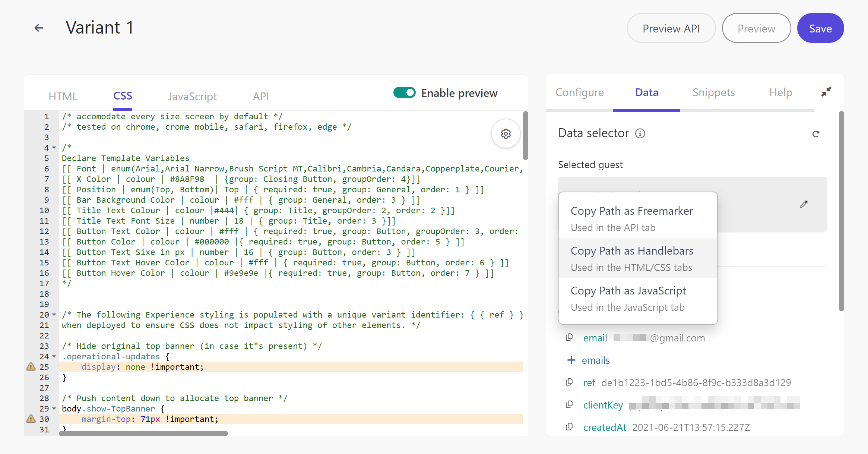Copy the clientKey field path
This screenshot has height=454, width=868.
pyautogui.click(x=569, y=405)
